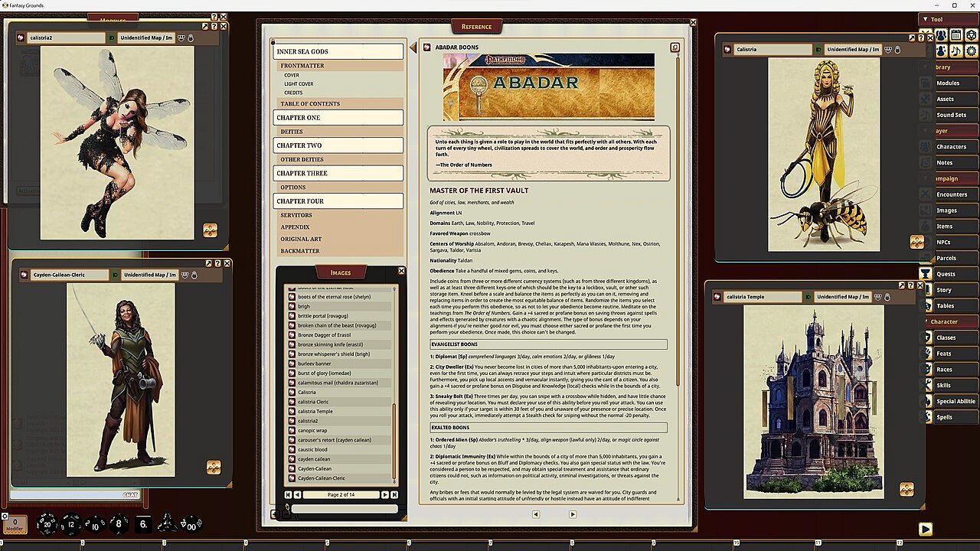This screenshot has height=551, width=980.
Task: Toggle ID status on calistria Temple image
Action: (x=806, y=297)
